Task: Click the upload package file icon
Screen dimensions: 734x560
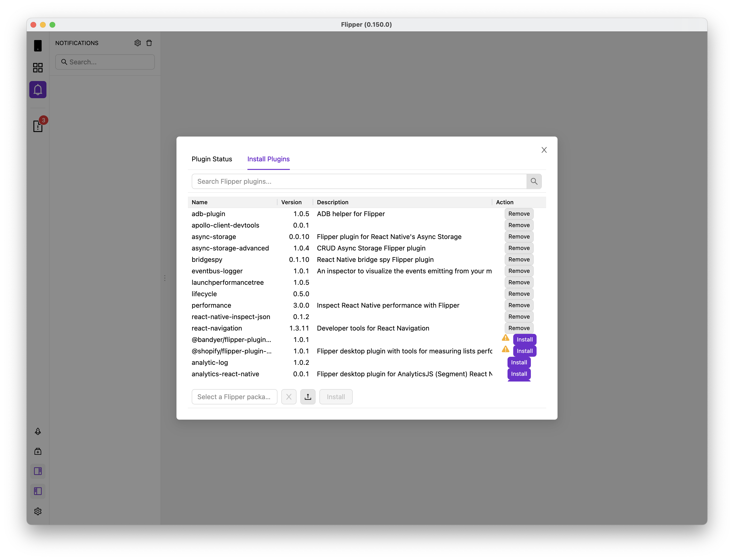Action: pos(307,397)
